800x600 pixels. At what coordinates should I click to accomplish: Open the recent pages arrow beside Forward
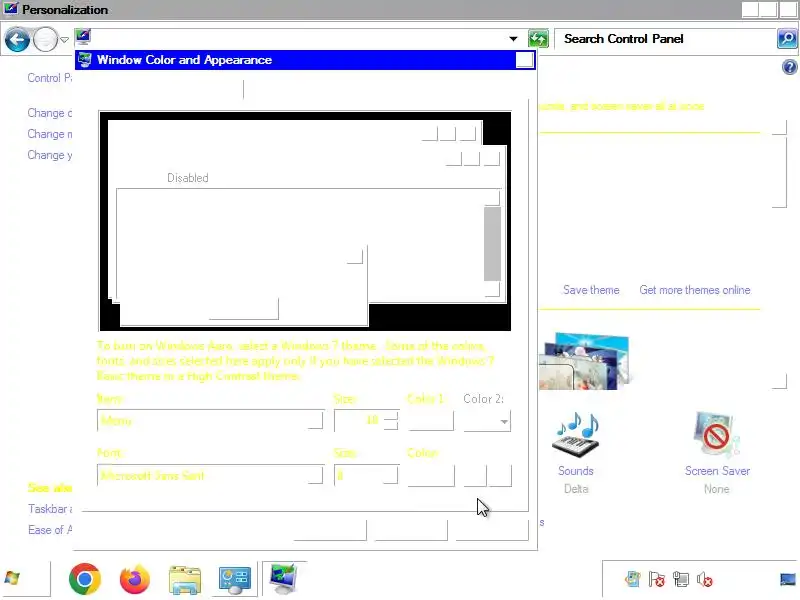coord(64,39)
